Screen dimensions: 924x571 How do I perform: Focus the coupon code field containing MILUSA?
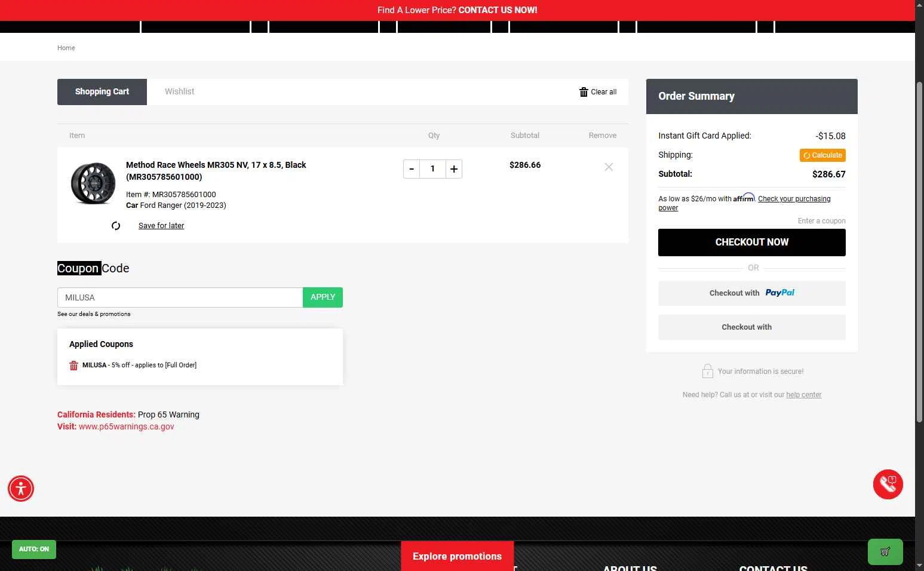click(180, 297)
